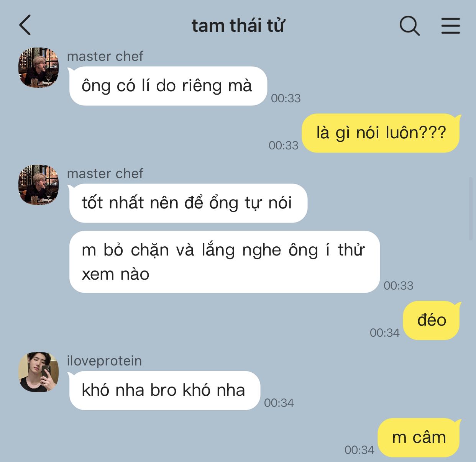Tap the yellow 'đéo' message bubble
Image resolution: width=476 pixels, height=462 pixels.
point(432,320)
